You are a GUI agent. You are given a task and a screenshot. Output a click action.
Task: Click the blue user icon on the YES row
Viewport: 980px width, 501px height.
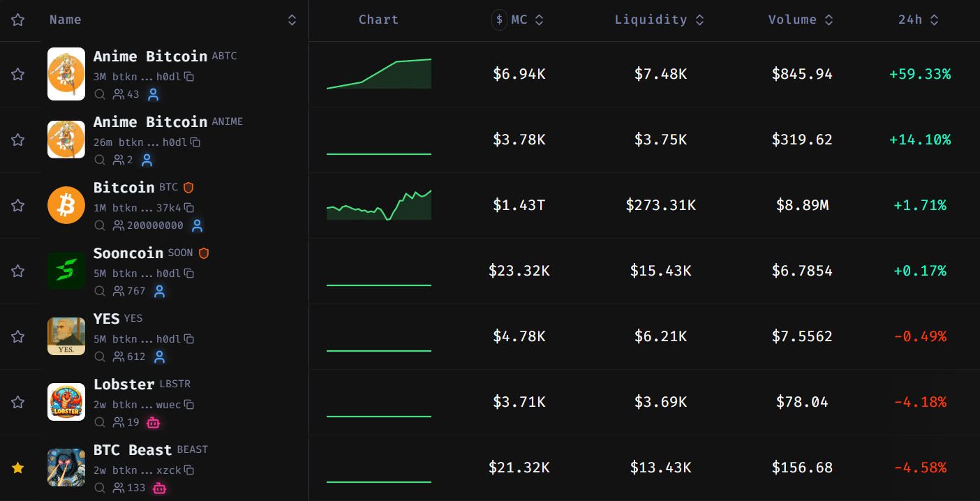[159, 357]
